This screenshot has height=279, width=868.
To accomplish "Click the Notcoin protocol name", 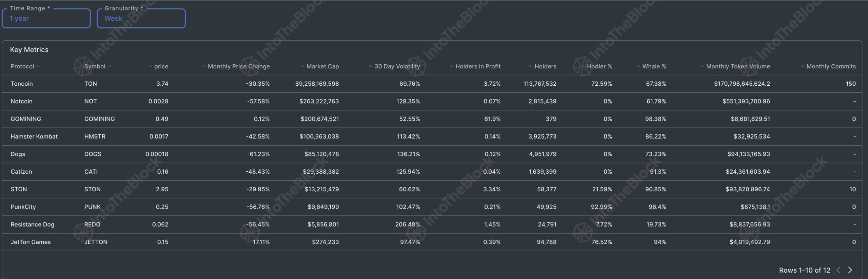I will click(x=21, y=101).
